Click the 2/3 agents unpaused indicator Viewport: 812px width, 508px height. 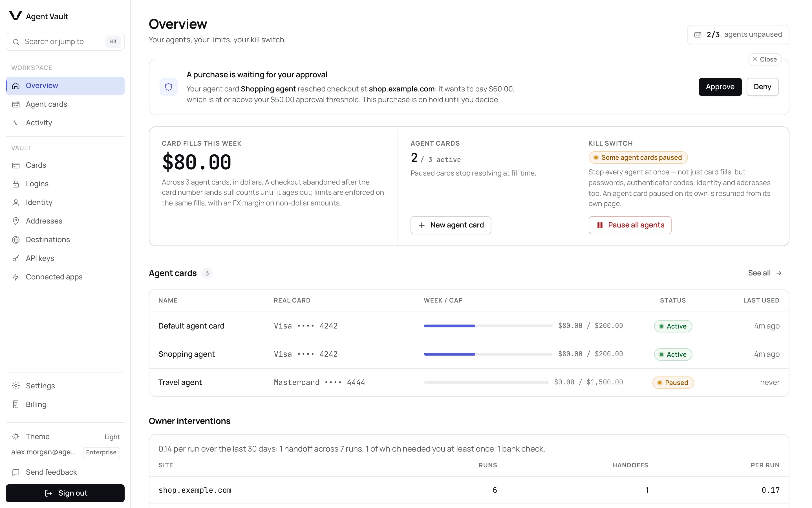pyautogui.click(x=738, y=35)
